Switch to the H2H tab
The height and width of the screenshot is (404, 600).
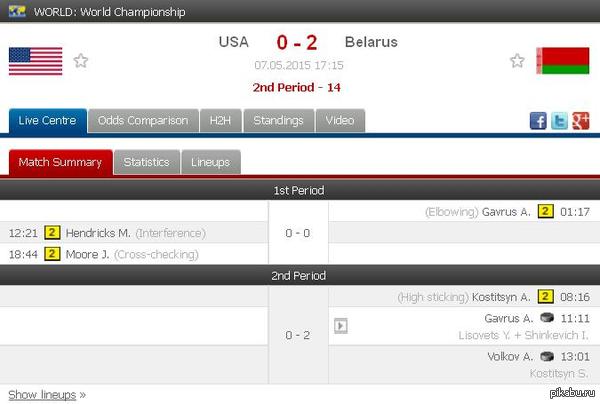220,121
